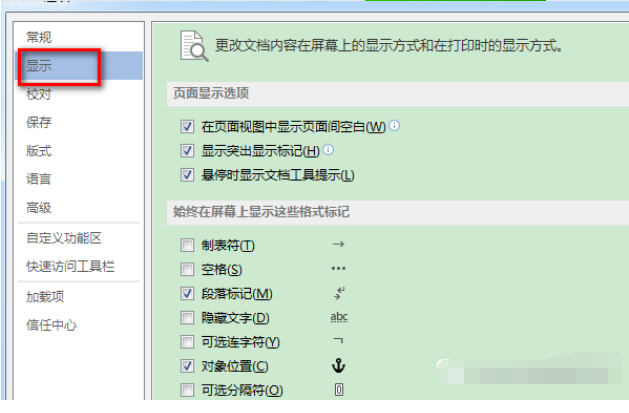Check the 空格 checkbox
The image size is (629, 413).
[x=187, y=269]
